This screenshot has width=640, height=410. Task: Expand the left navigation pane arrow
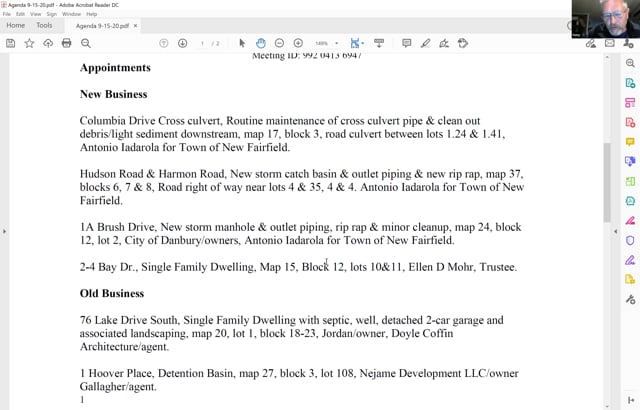pos(4,231)
